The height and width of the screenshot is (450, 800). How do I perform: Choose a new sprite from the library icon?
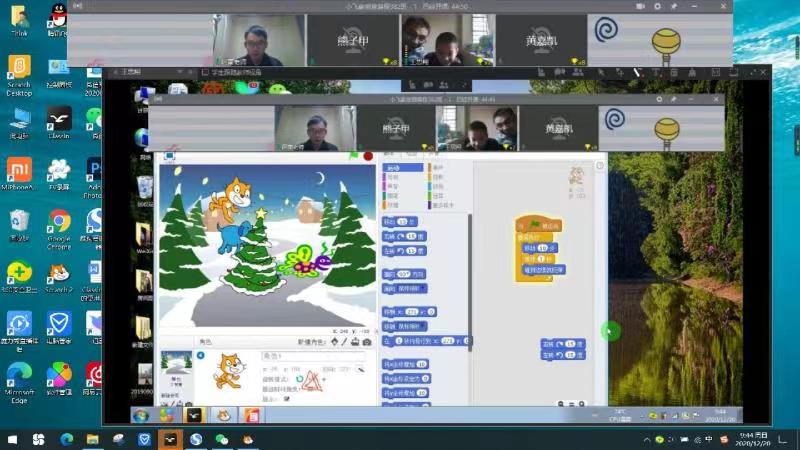coord(334,341)
